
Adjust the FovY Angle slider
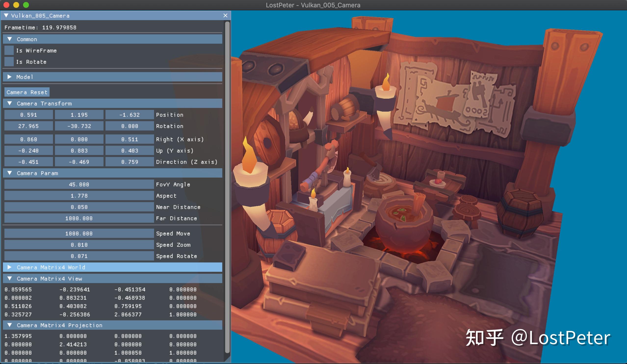coord(78,184)
